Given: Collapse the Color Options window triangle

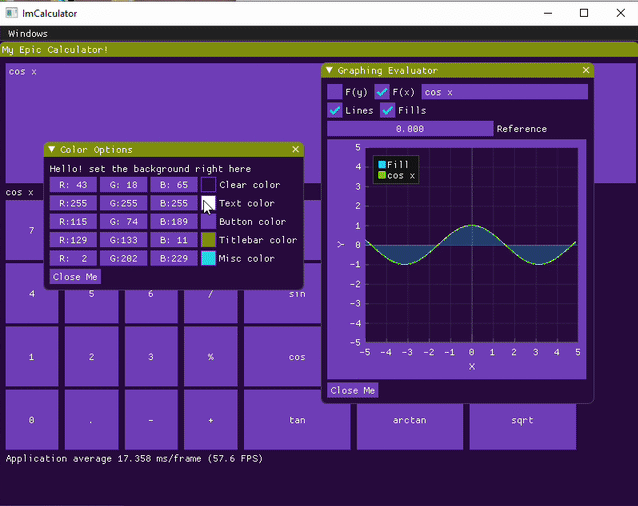Looking at the screenshot, I should (52, 149).
